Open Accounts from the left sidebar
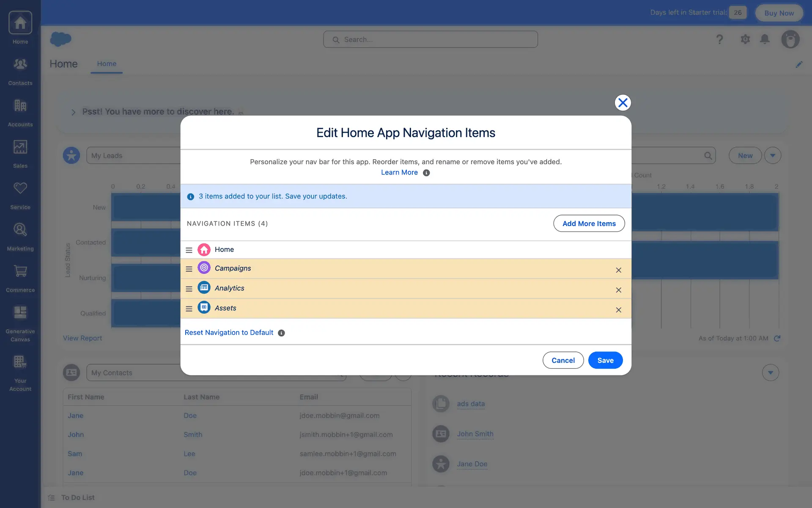The width and height of the screenshot is (812, 508). 20,112
